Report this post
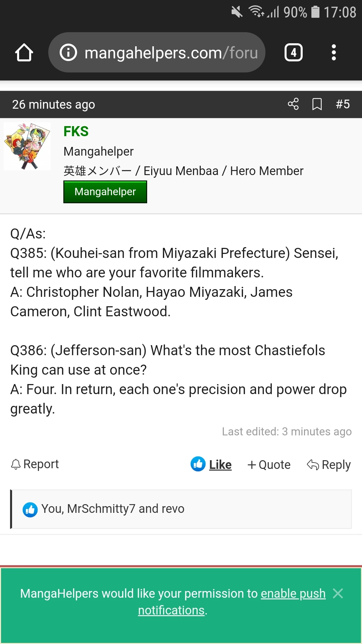Viewport: 362px width, 644px height. pos(35,464)
